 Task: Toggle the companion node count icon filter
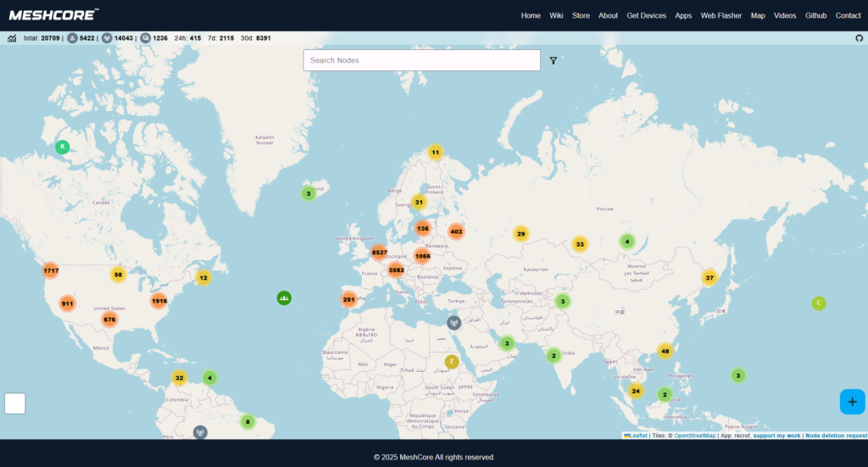[x=72, y=38]
